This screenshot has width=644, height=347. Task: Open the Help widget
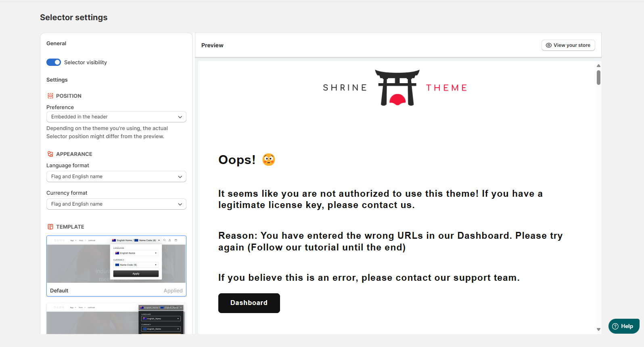(x=624, y=326)
